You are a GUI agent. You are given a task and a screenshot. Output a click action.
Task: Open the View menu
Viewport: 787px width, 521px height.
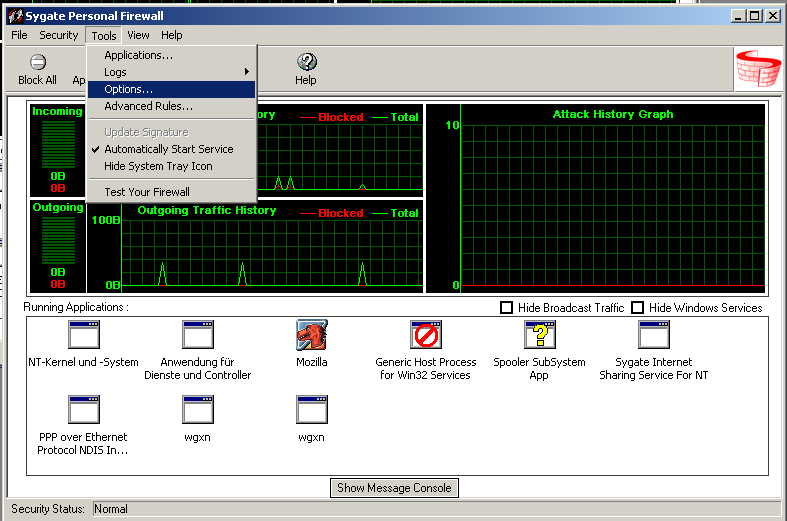[138, 35]
